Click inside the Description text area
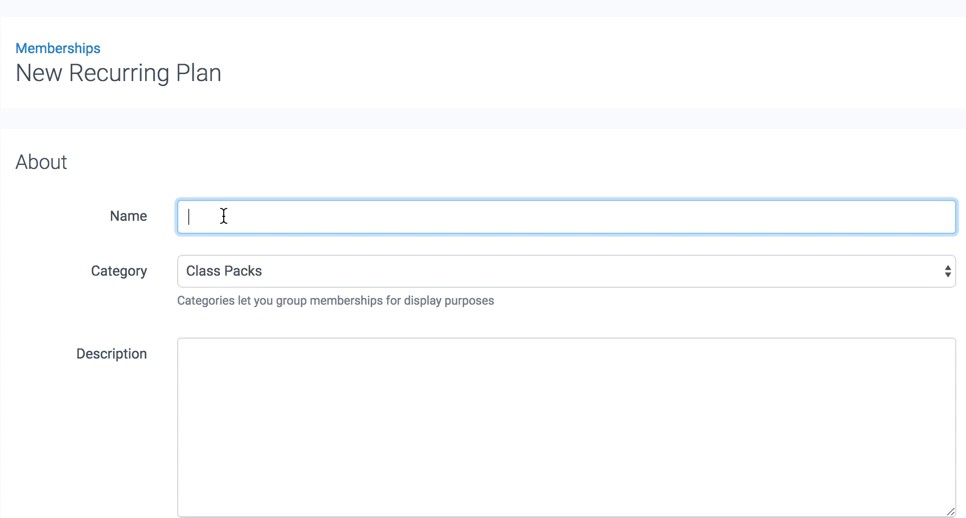The image size is (966, 518). (566, 427)
